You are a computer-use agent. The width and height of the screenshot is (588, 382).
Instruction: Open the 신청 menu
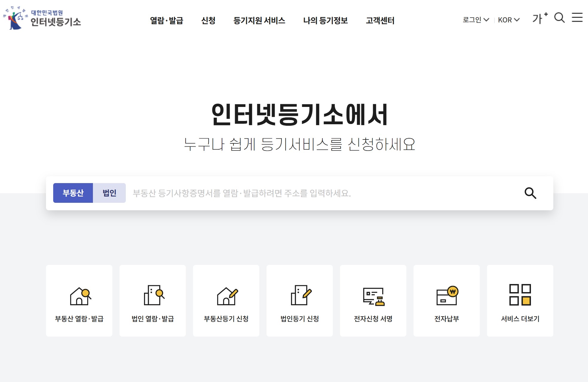208,21
